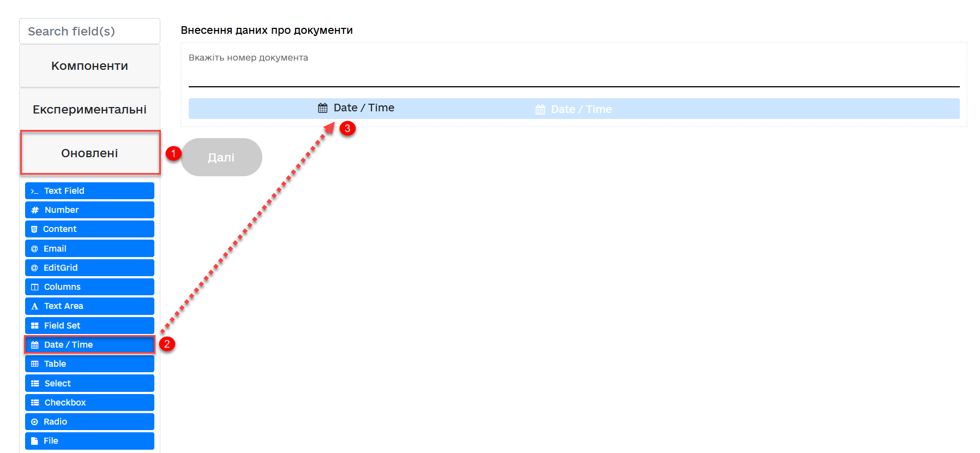Click the File component document icon
980x453 pixels.
(34, 441)
